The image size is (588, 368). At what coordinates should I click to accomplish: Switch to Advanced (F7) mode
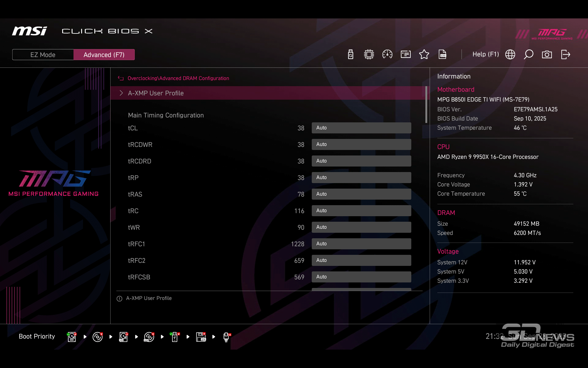point(104,55)
